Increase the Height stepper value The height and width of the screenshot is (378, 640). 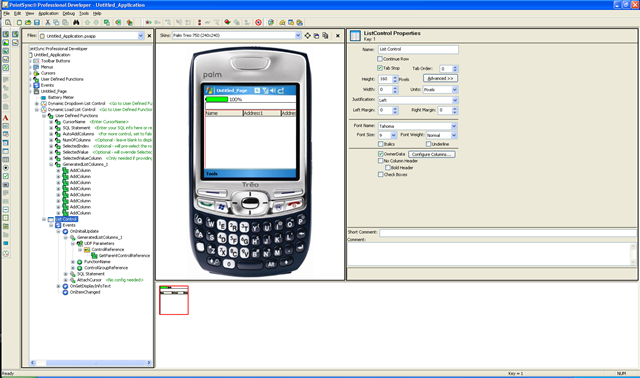pos(395,77)
